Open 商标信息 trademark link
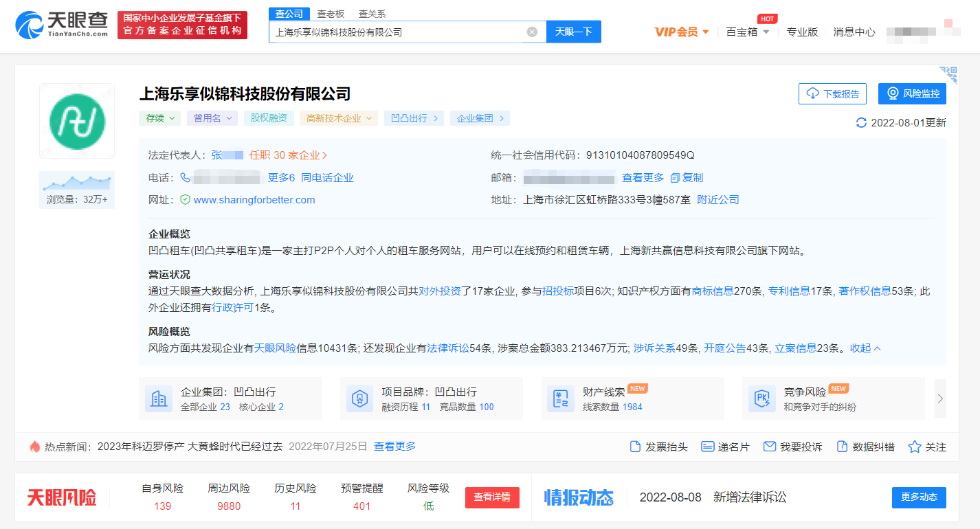980x529 pixels. point(713,291)
